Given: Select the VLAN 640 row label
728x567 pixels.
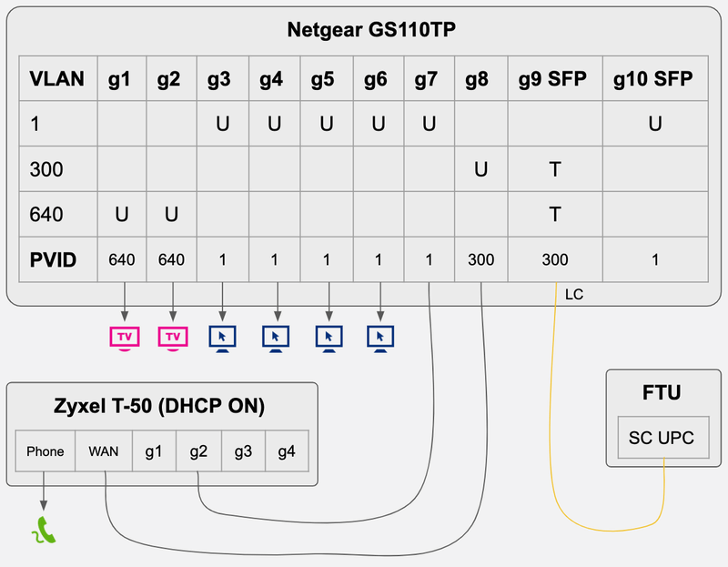Looking at the screenshot, I should tap(58, 214).
